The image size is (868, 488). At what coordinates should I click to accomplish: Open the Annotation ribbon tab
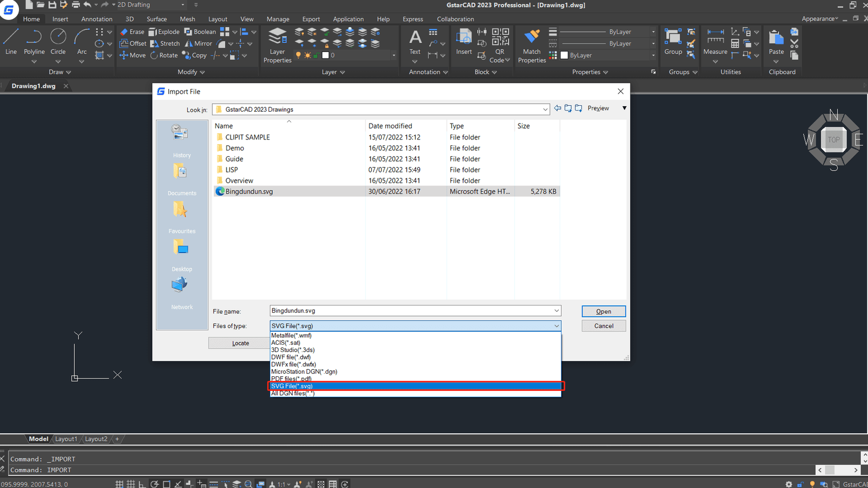[97, 19]
